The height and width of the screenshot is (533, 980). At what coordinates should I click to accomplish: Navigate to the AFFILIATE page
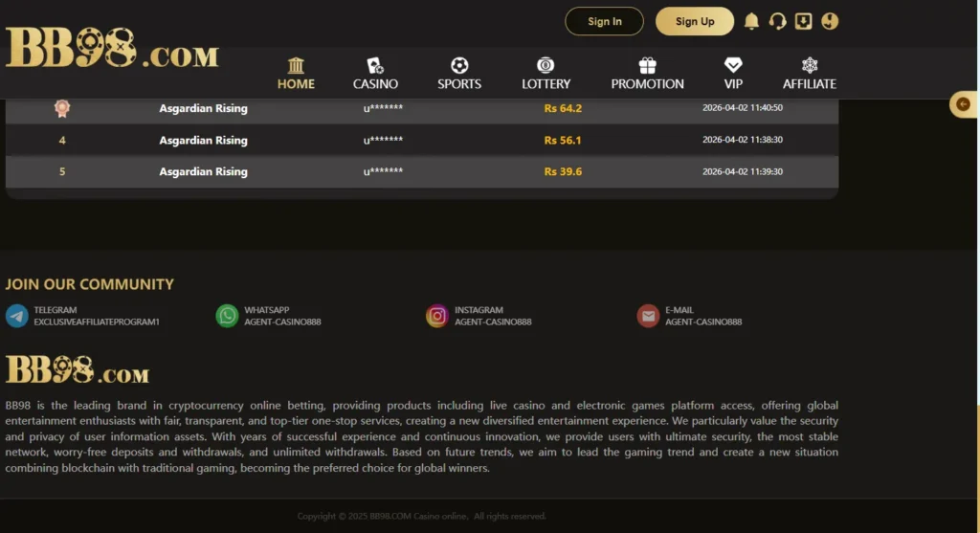tap(810, 73)
